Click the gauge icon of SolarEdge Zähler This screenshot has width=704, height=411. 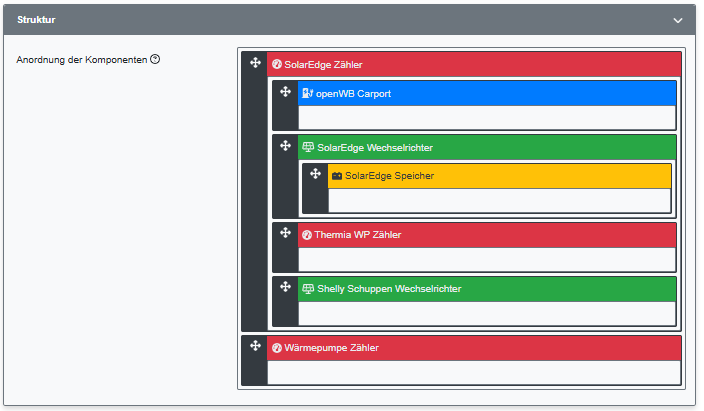[x=277, y=64]
